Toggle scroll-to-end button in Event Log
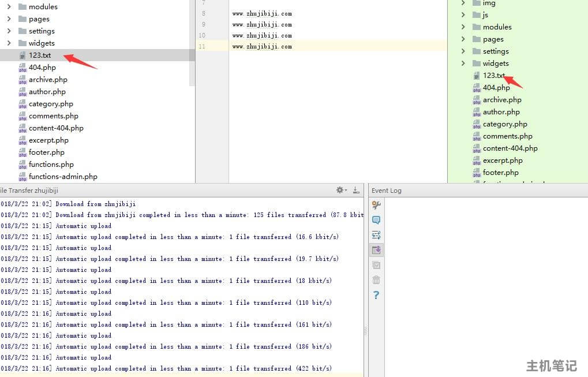The image size is (588, 377). (376, 250)
